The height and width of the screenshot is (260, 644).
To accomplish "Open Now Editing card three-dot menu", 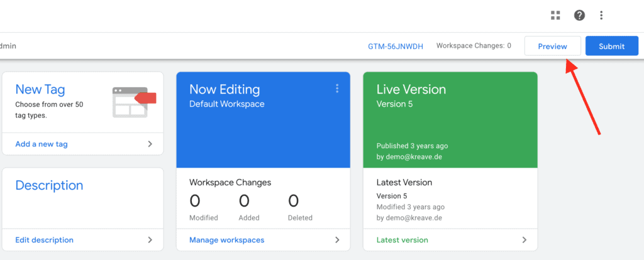I will coord(337,89).
